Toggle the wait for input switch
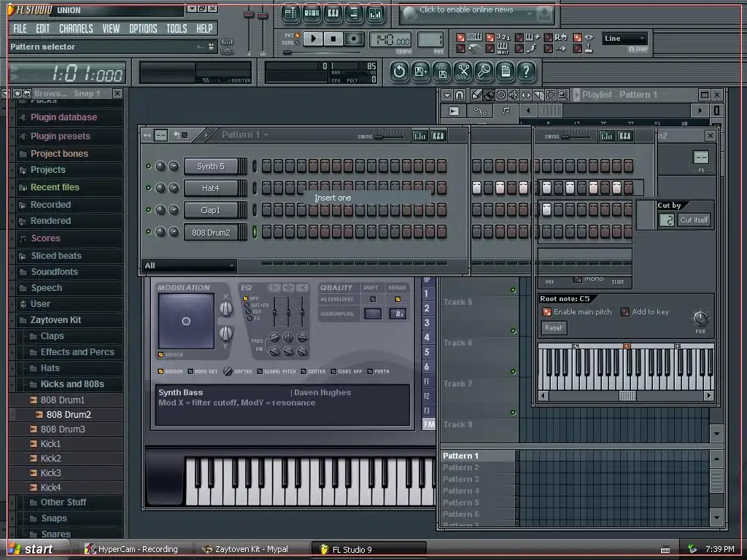This screenshot has height=560, width=747. tap(490, 49)
